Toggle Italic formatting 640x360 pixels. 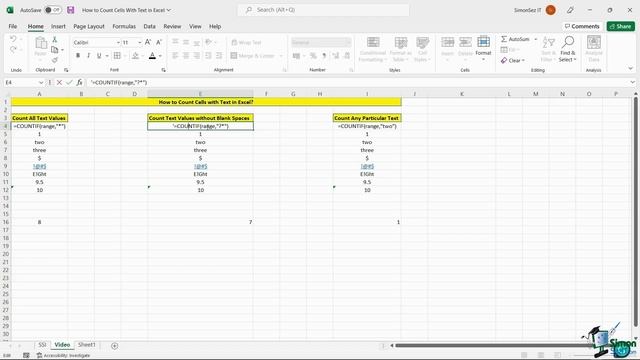88,56
